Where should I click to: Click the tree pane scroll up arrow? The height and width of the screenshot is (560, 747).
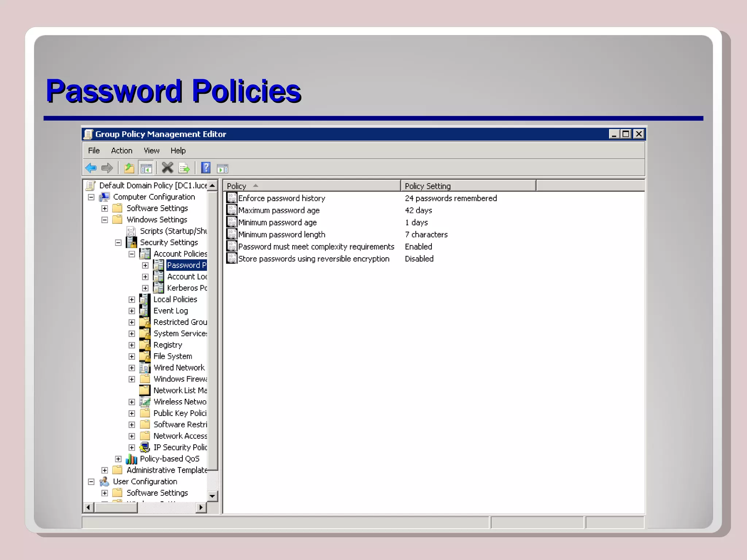(213, 185)
